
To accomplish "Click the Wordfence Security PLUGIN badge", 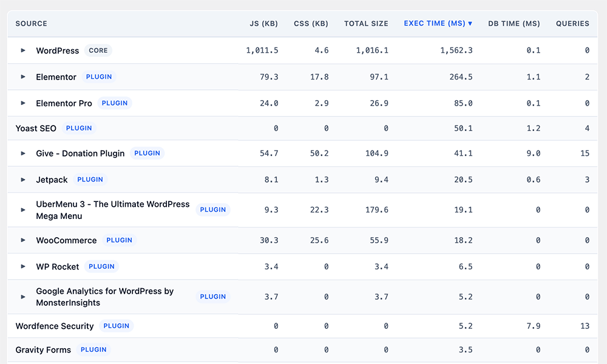I will pyautogui.click(x=116, y=326).
